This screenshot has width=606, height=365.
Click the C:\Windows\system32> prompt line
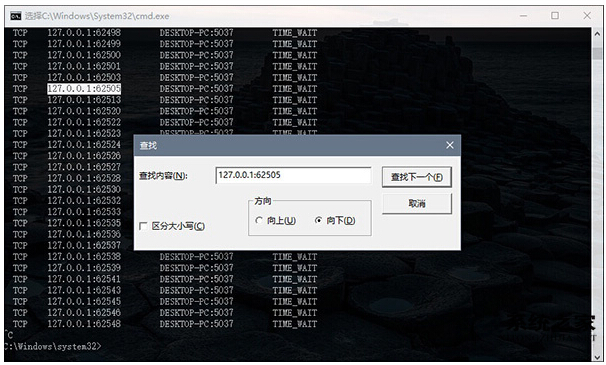pos(53,346)
